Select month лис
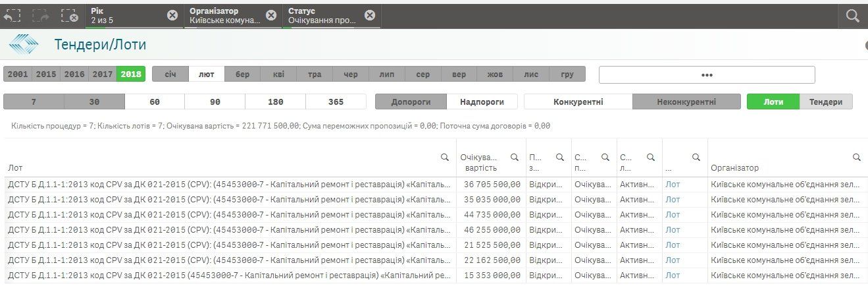The image size is (868, 290). [x=531, y=74]
